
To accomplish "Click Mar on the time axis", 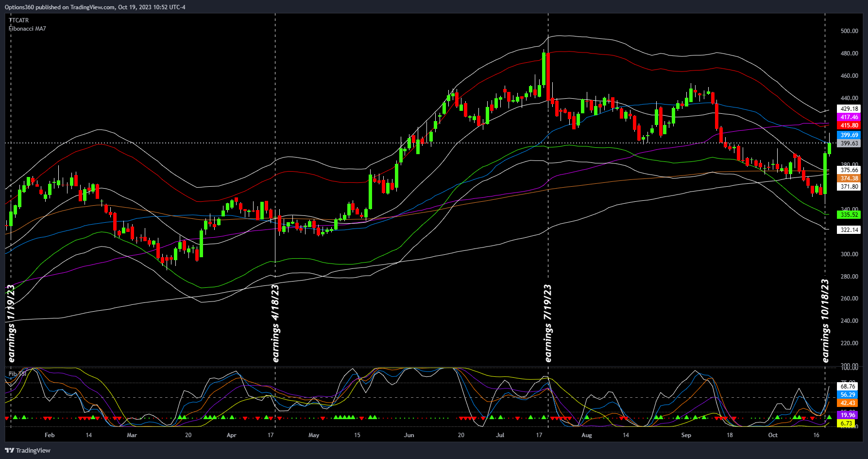I will tap(132, 435).
